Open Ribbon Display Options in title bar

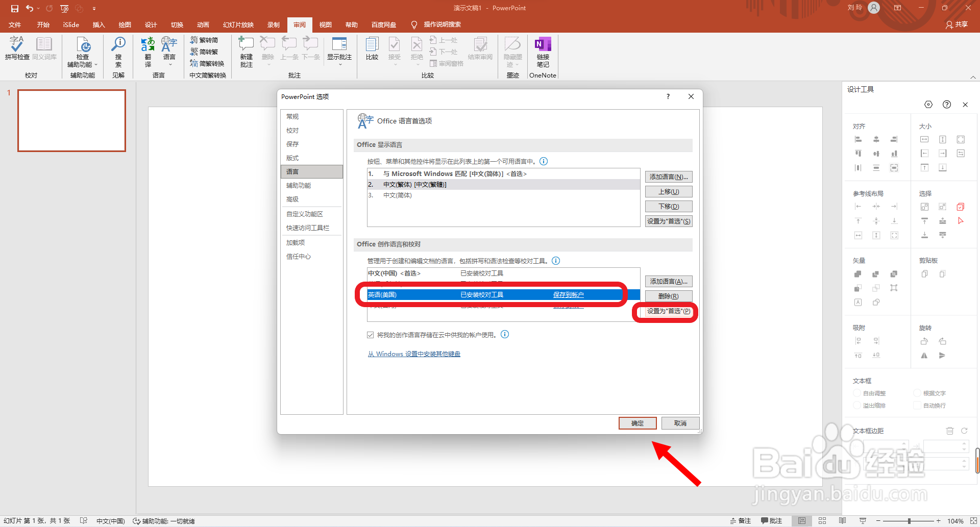coord(898,8)
